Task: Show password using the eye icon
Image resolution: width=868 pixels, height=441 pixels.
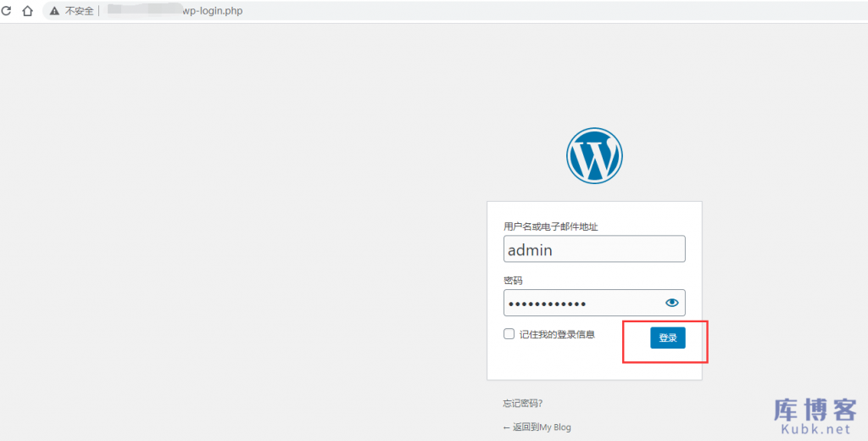Action: coord(672,303)
